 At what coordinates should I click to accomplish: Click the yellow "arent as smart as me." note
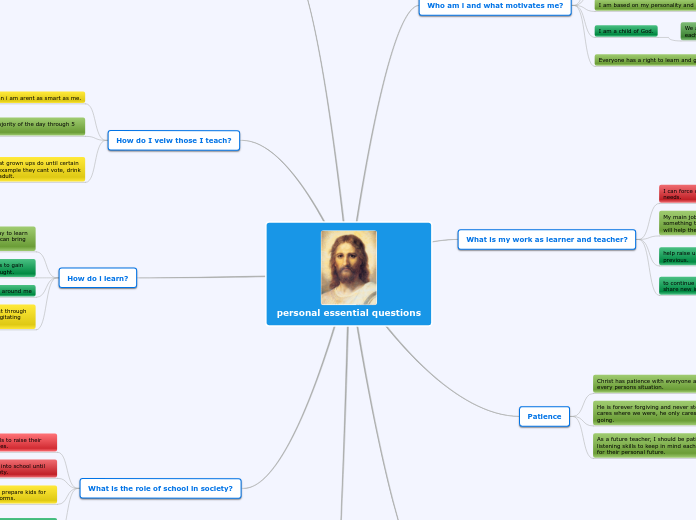pos(42,98)
